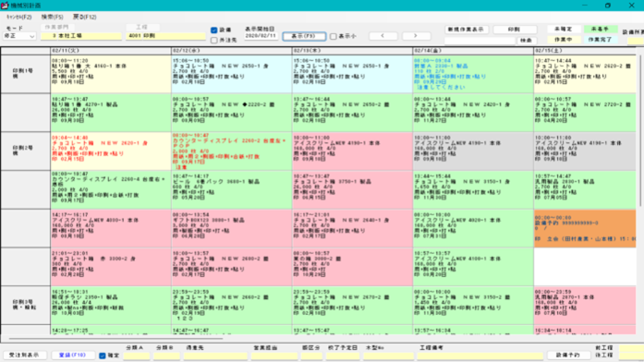
Task: Select the 10:47~13:47 チョコレート箱 3750-1 cell
Action: (x=352, y=189)
